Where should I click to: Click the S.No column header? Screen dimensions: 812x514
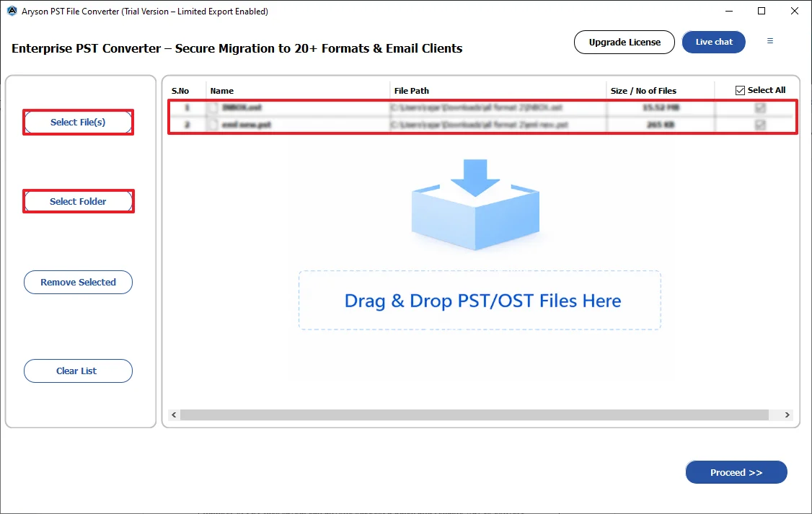click(180, 91)
